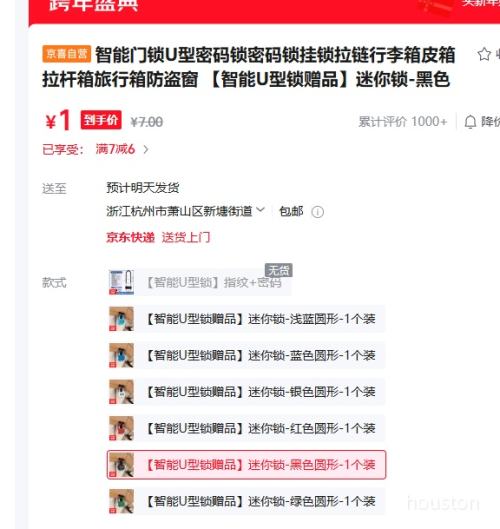The width and height of the screenshot is (500, 529).
Task: Click the 京喜自营 orange tag
Action: [66, 54]
